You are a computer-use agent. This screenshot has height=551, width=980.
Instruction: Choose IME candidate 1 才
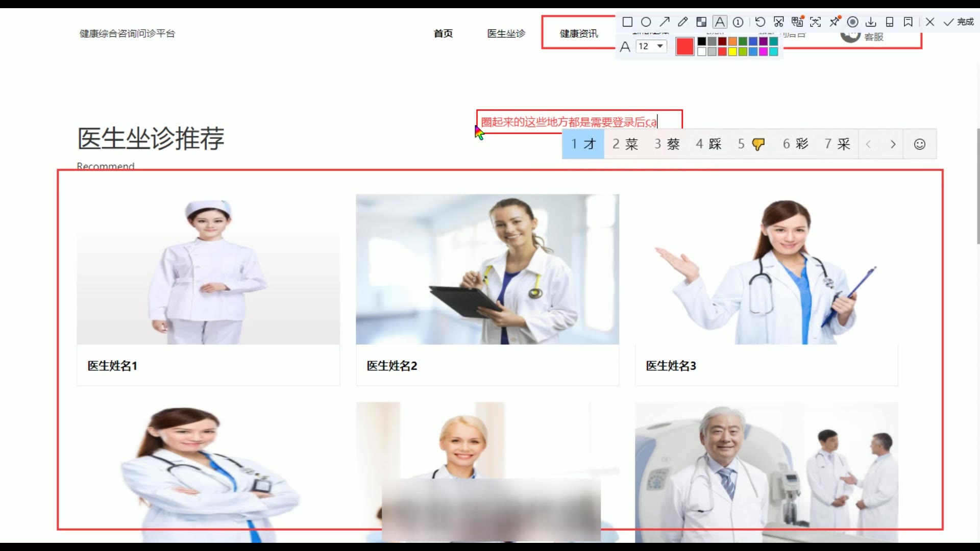click(583, 144)
